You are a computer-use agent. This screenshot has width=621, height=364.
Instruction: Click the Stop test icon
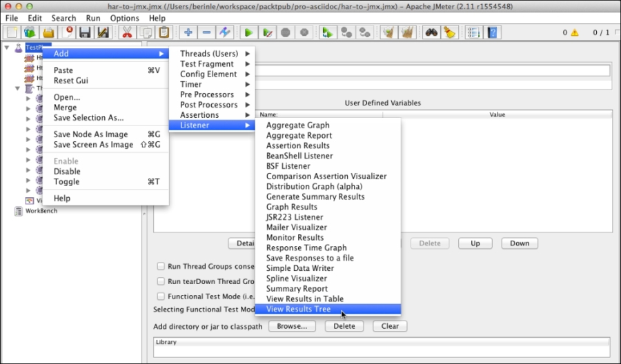[x=286, y=32]
